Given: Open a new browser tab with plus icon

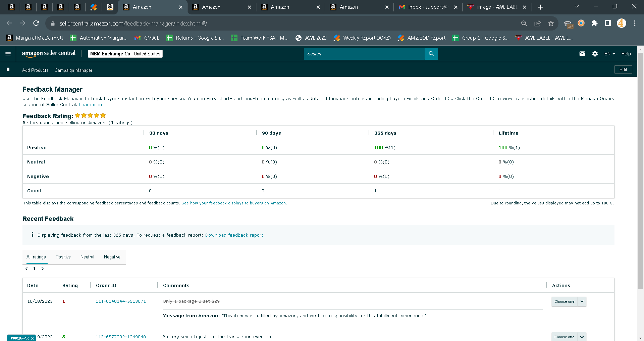Looking at the screenshot, I should click(540, 7).
